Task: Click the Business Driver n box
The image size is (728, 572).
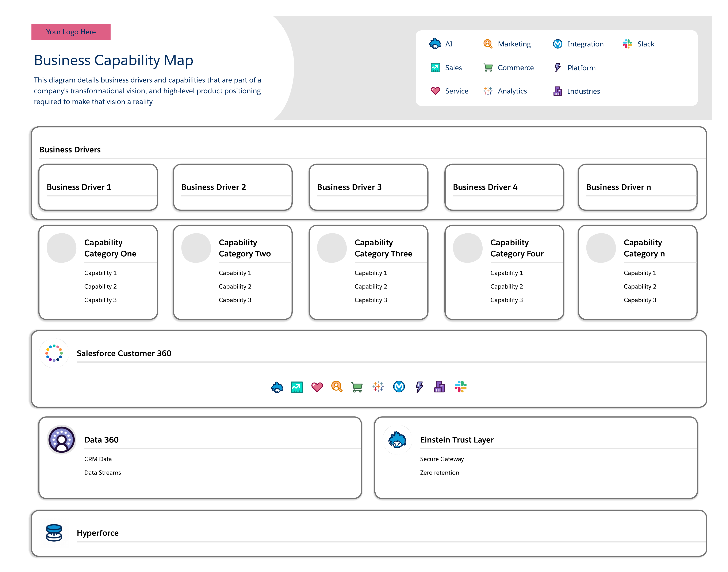Action: [637, 187]
